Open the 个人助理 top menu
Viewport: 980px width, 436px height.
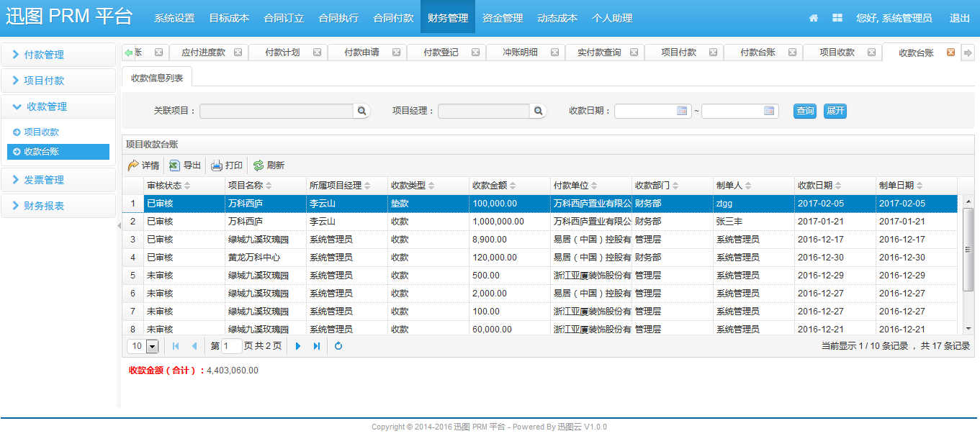pyautogui.click(x=612, y=18)
